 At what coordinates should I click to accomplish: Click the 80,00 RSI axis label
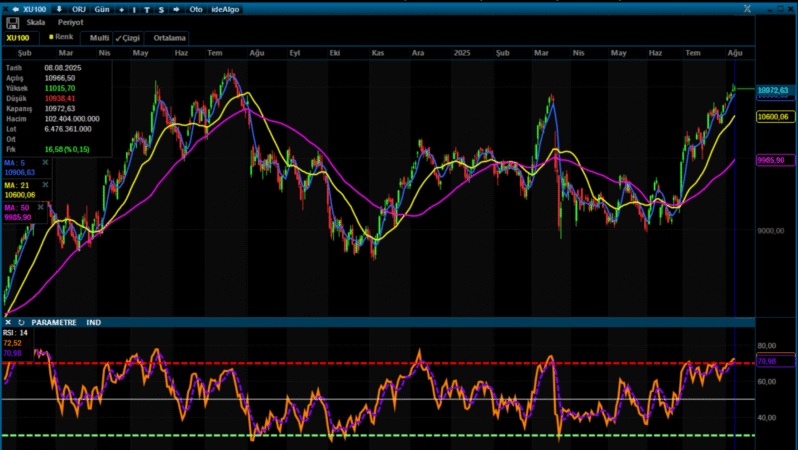point(766,346)
